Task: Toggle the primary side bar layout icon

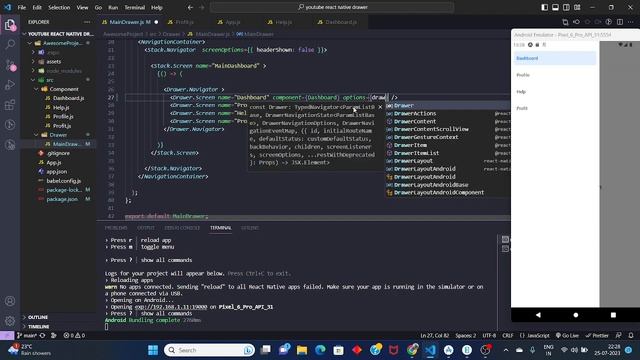Action: tap(544, 7)
